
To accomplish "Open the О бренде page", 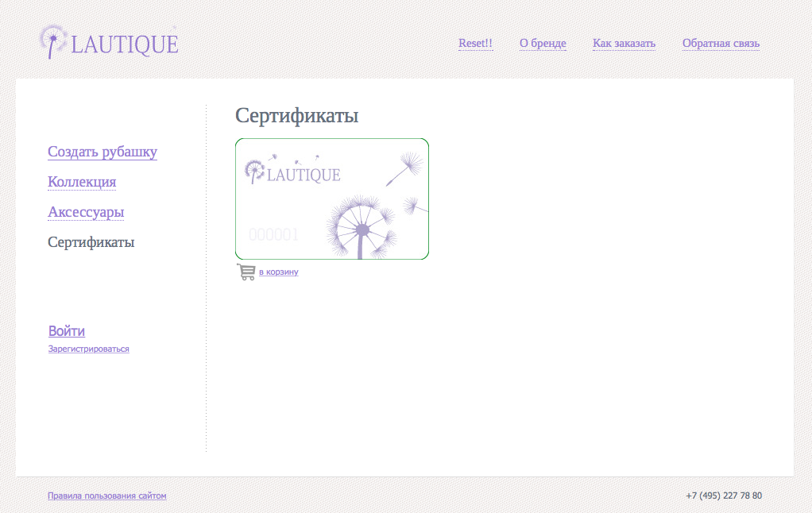I will 543,44.
